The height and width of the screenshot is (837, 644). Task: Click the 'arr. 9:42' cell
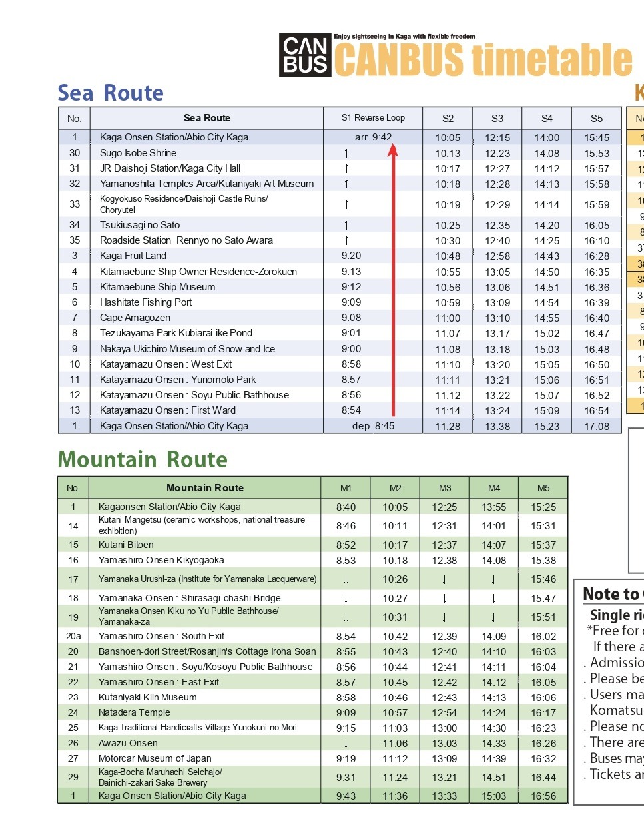373,137
